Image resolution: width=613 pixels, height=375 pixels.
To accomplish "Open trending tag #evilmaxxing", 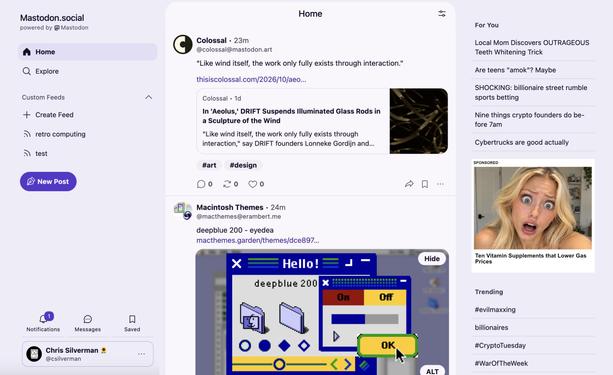I will tap(495, 310).
